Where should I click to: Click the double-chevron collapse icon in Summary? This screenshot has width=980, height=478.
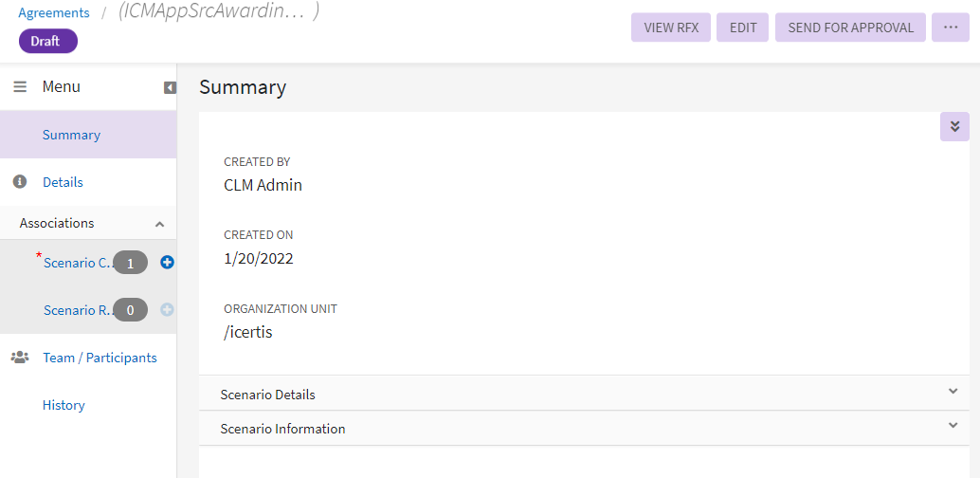954,126
